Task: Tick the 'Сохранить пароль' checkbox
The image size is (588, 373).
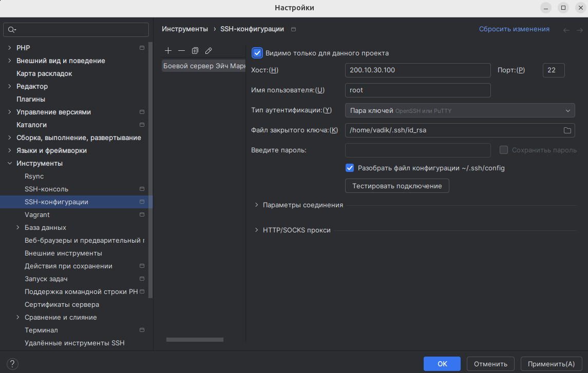Action: [504, 150]
